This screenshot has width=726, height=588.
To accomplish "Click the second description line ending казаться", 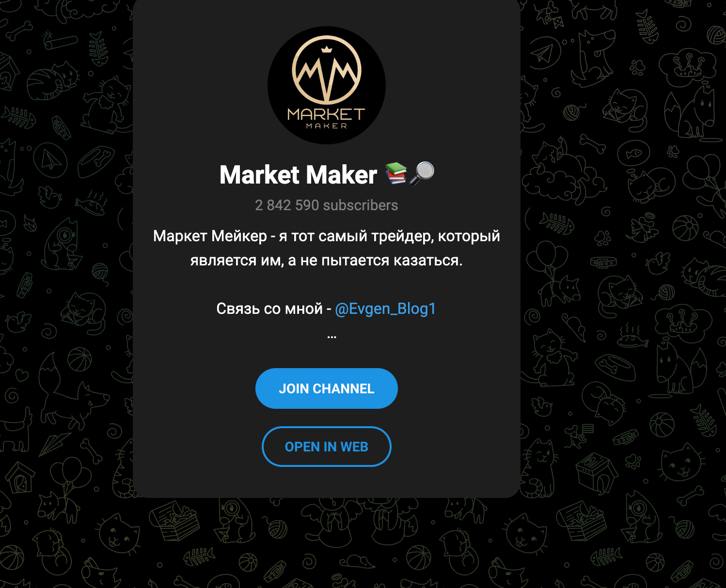I will (x=327, y=260).
